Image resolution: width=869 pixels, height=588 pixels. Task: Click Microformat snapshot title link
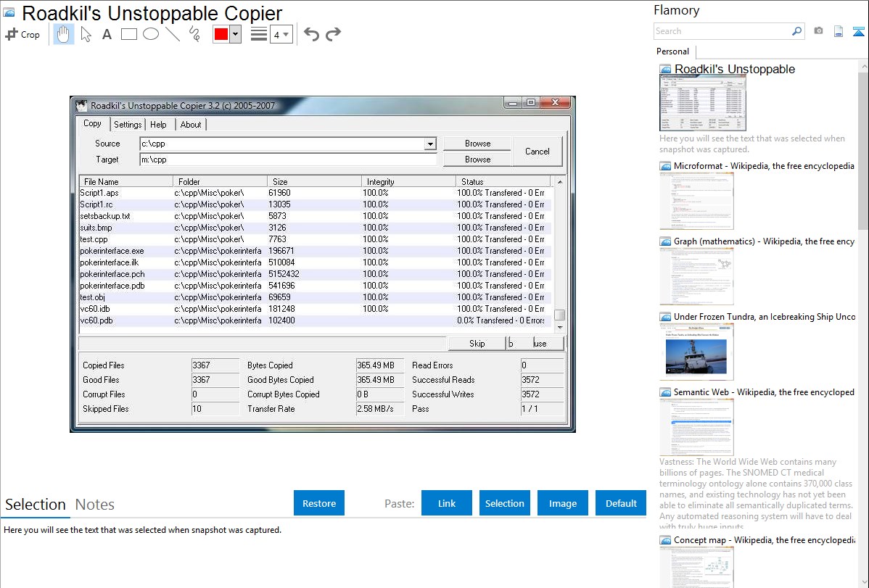(764, 166)
